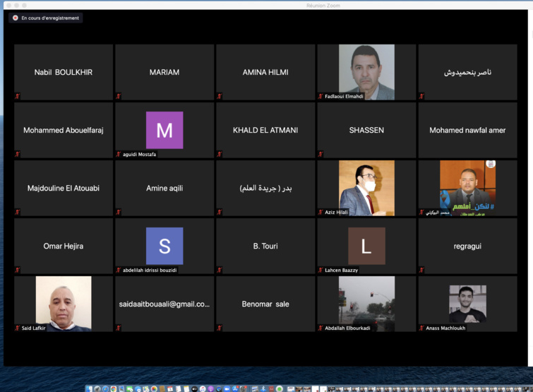533x392 pixels.
Task: Click the KHALD EL ATMANI participant tile
Action: [265, 130]
